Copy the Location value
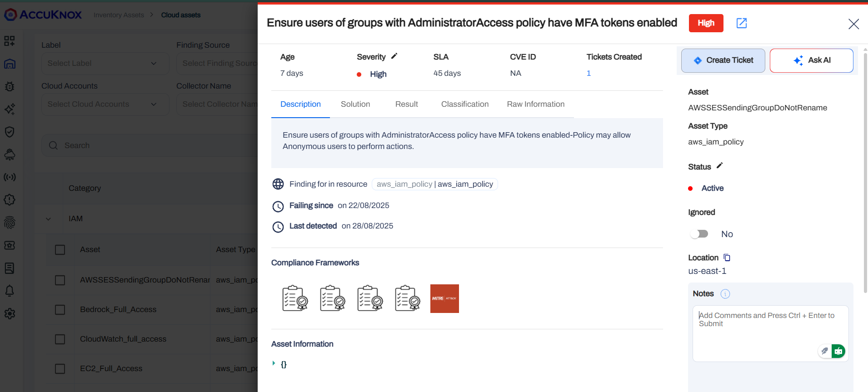 tap(727, 258)
